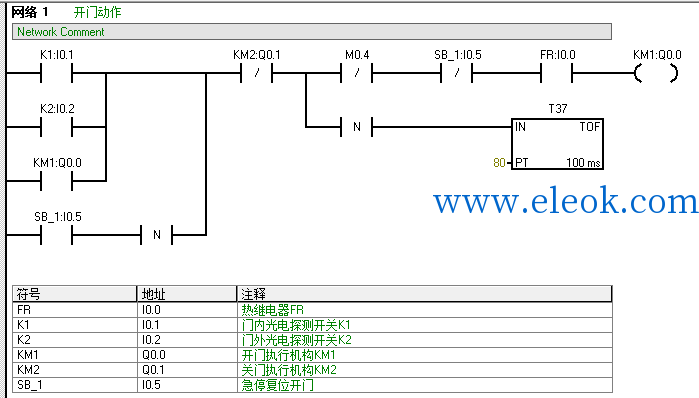Click the comment 门内光电探测开关K1
Image resolution: width=699 pixels, height=398 pixels.
tap(296, 325)
